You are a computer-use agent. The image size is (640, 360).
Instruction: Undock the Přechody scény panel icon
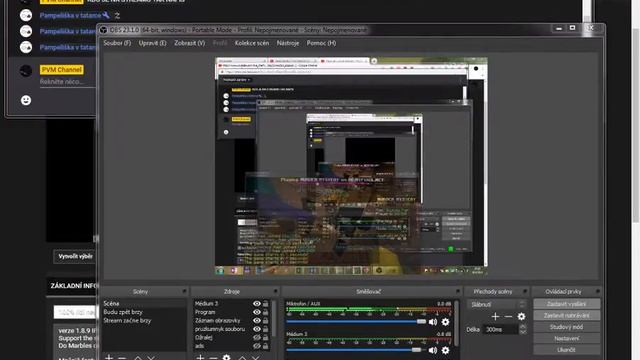pyautogui.click(x=525, y=291)
